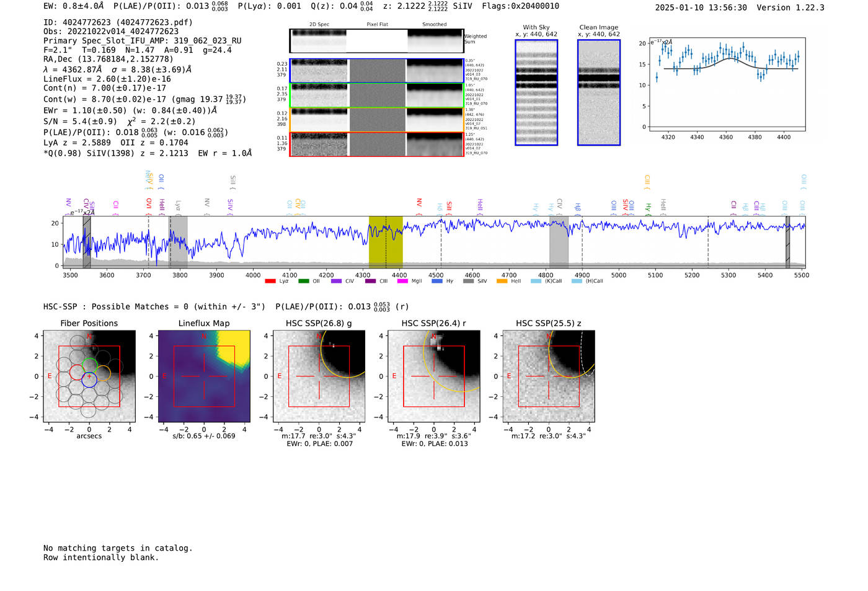868x591 pixels.
Task: Click the Cont(w) gmag 19.37 line
Action: [145, 99]
